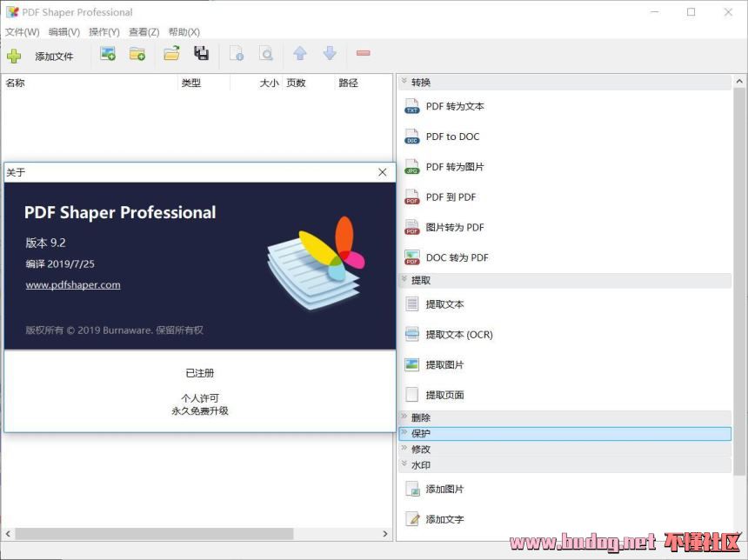Click the save floppy disk toolbar icon
Viewport: 748px width, 560px height.
[x=201, y=53]
